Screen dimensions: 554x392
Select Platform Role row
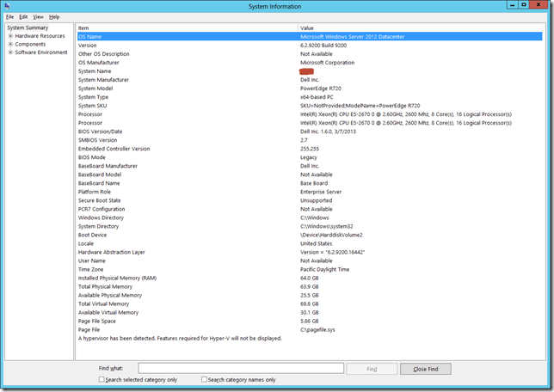(310, 192)
